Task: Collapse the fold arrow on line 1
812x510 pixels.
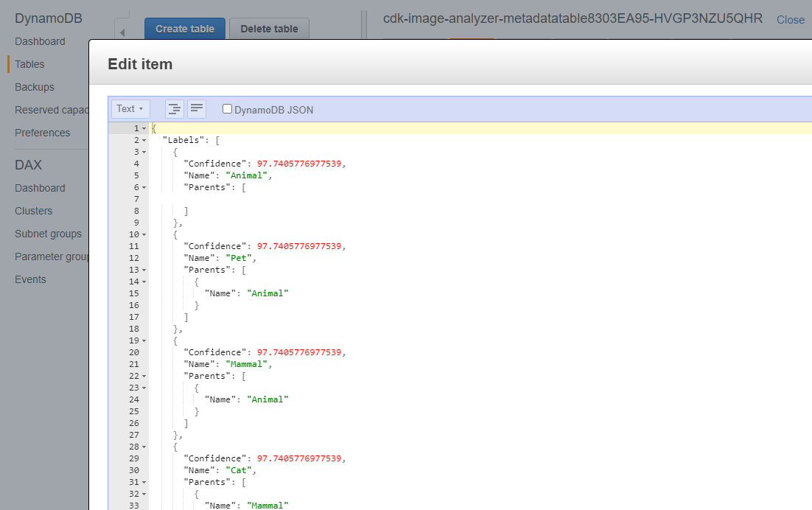Action: pos(144,128)
